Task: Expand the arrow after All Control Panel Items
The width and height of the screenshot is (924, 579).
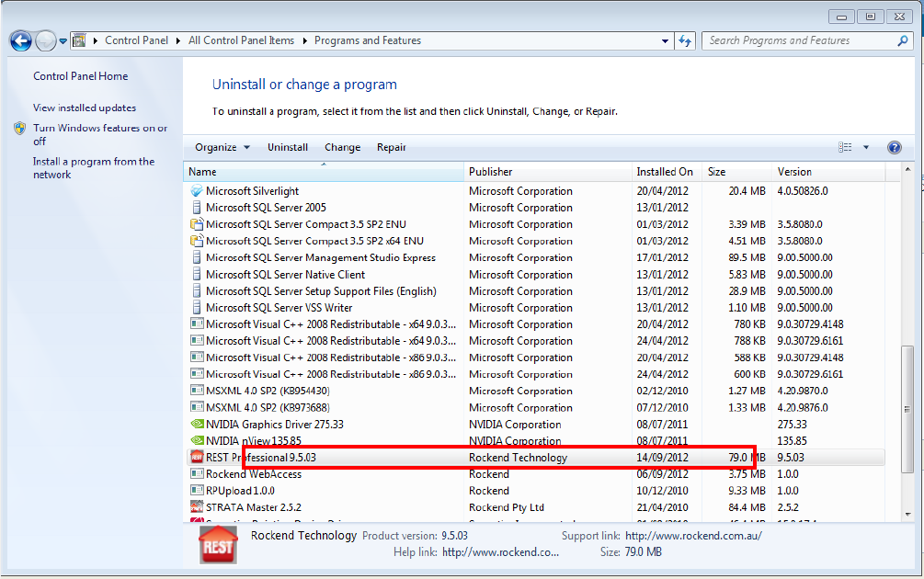Action: (x=304, y=40)
